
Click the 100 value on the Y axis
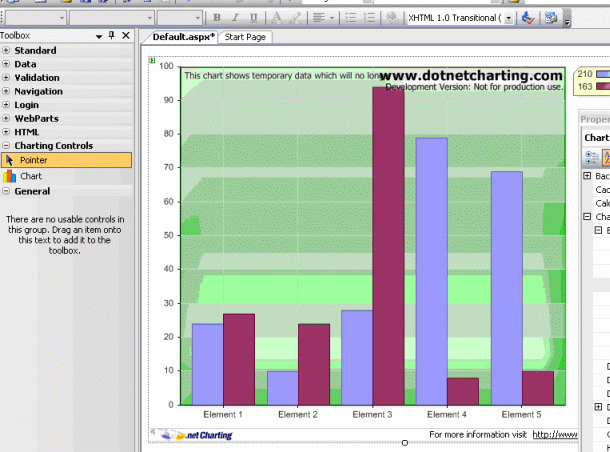(x=166, y=66)
